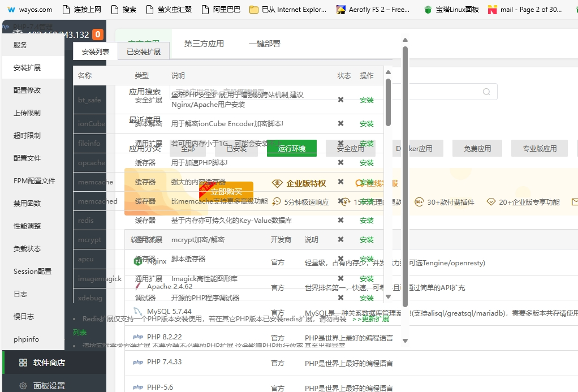Click the php icon beside PHP 7.4.33
578x392 pixels.
coord(138,362)
